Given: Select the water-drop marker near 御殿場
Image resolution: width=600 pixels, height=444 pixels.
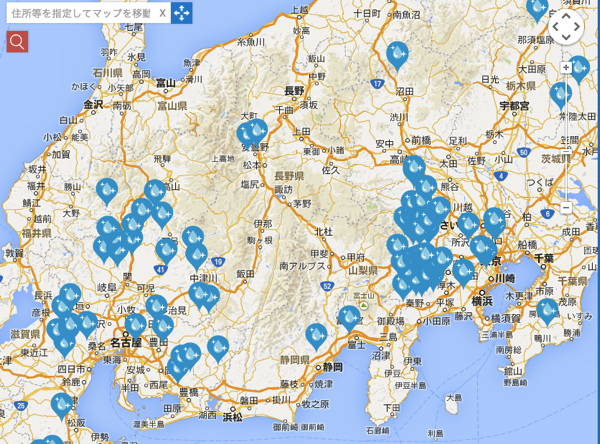Looking at the screenshot, I should (349, 317).
